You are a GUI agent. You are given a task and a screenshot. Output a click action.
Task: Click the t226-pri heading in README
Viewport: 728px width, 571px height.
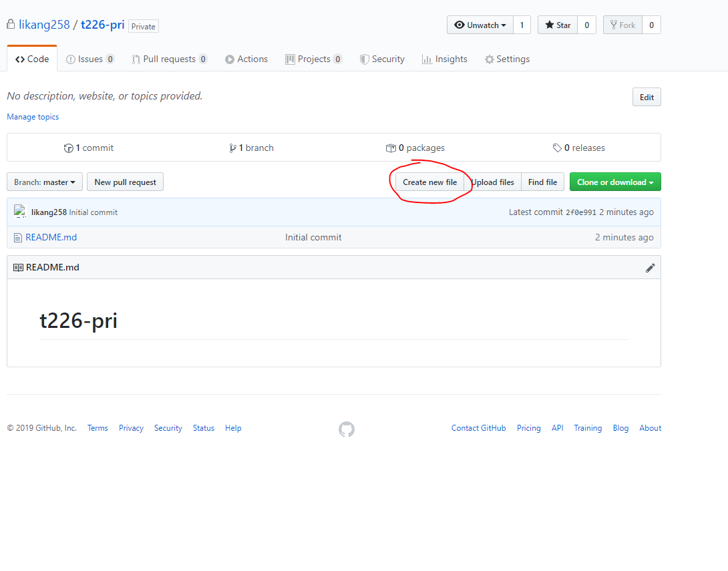pos(78,321)
